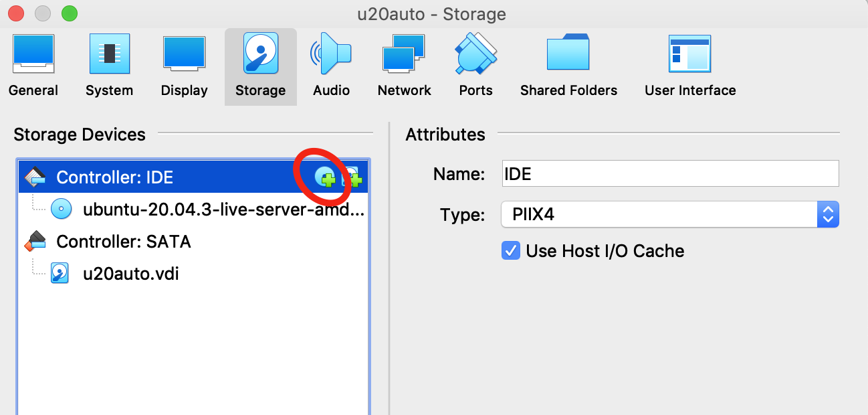The image size is (868, 415).
Task: Select the Controller: IDE tree item
Action: click(114, 177)
